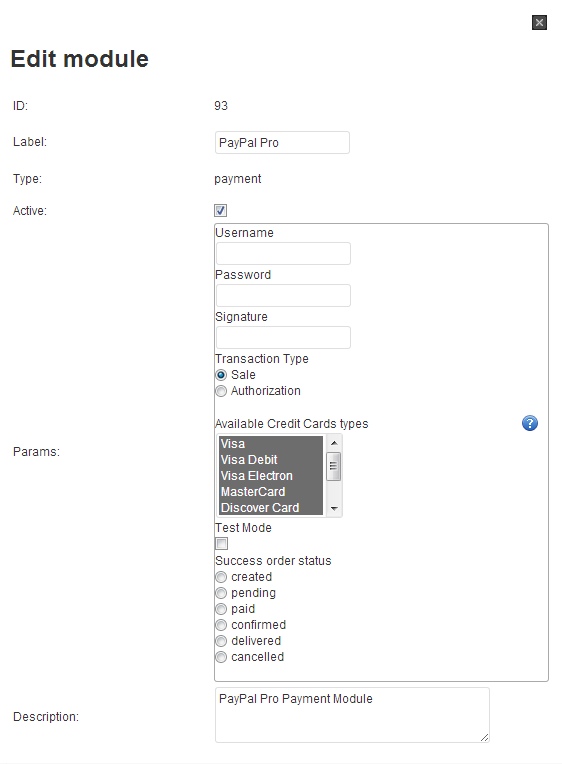This screenshot has height=764, width=562.
Task: Click into the Password field
Action: pos(283,295)
